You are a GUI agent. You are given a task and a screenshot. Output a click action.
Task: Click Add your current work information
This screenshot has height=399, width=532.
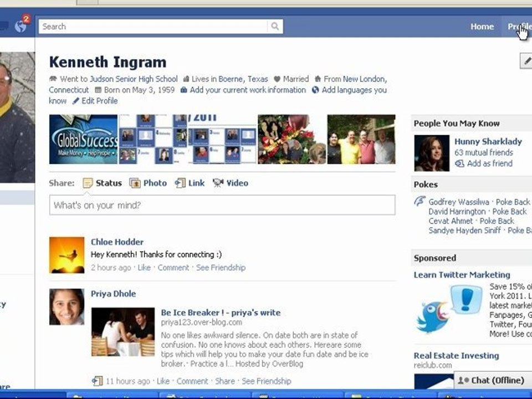248,90
